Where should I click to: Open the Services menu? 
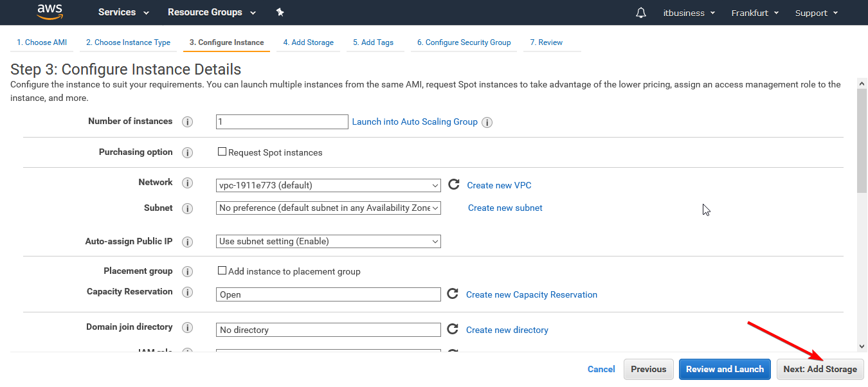pos(123,12)
